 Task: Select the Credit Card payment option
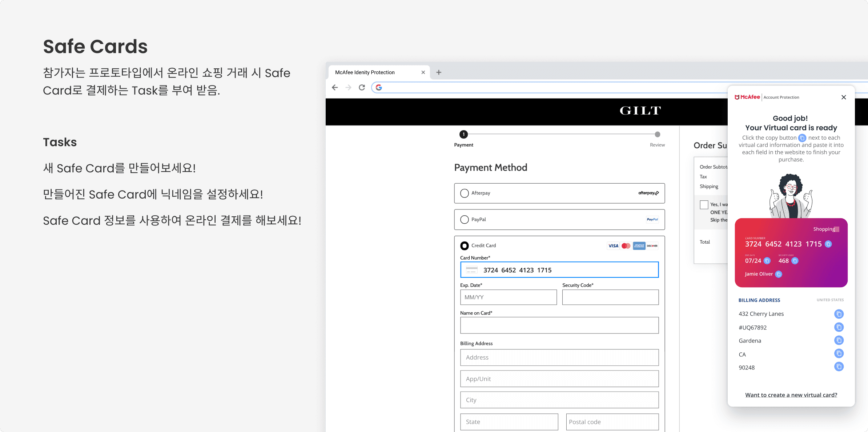pos(465,246)
